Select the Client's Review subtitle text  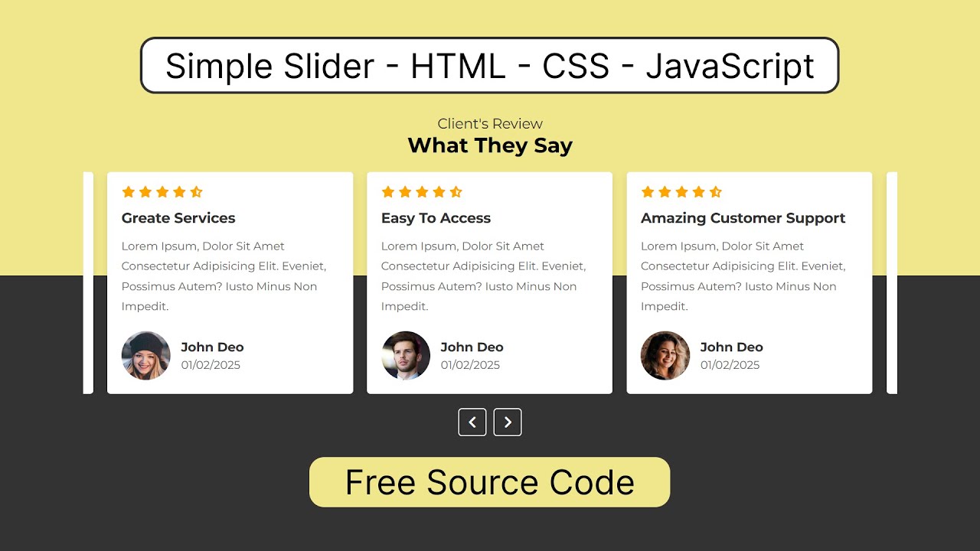[490, 123]
